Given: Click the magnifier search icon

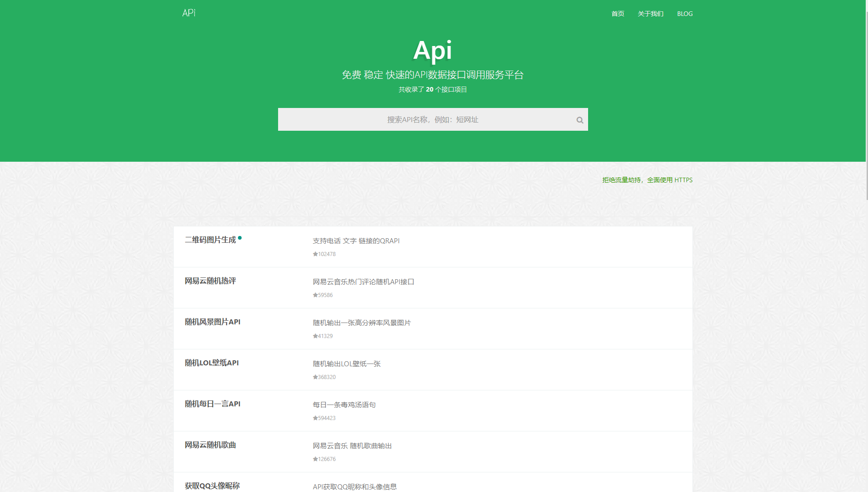Looking at the screenshot, I should pyautogui.click(x=579, y=120).
